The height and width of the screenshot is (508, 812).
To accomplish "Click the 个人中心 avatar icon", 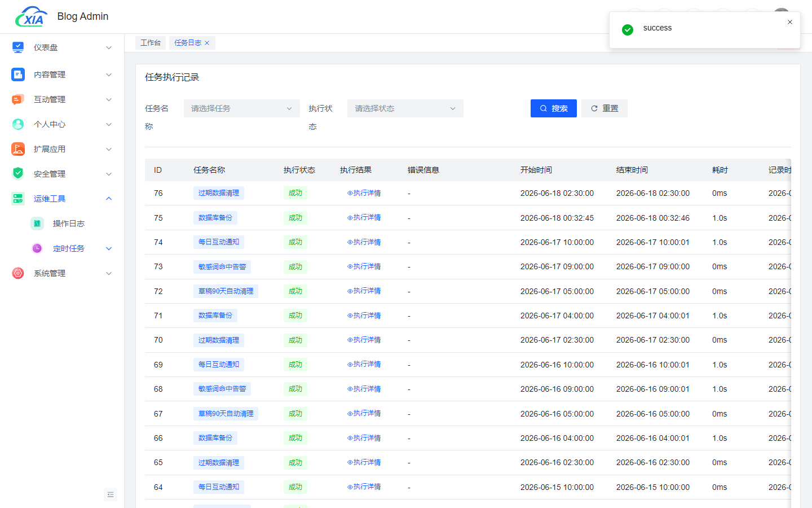I will click(18, 124).
